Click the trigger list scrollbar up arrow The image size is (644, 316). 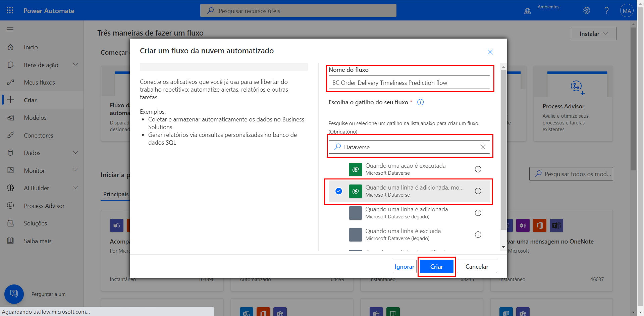[503, 67]
